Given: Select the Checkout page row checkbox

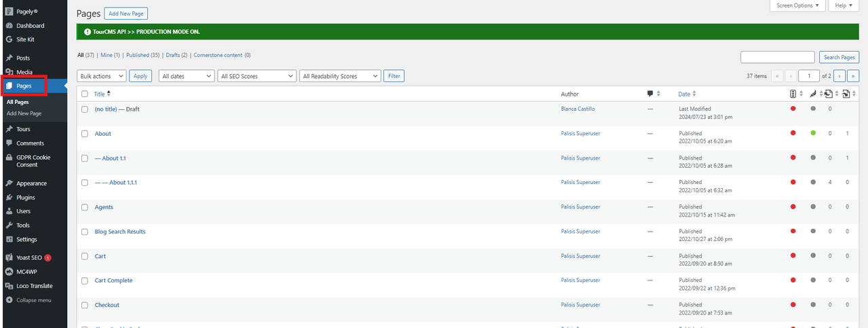Looking at the screenshot, I should [85, 305].
